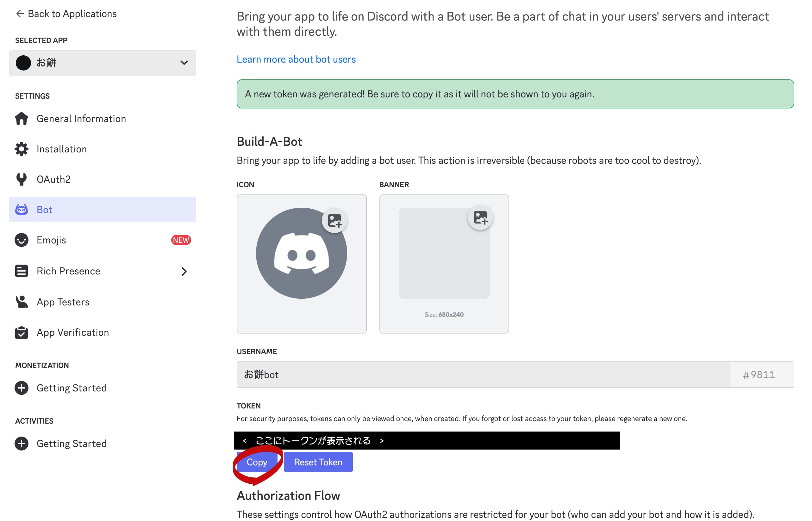Click the Rich Presence icon in sidebar

21,271
